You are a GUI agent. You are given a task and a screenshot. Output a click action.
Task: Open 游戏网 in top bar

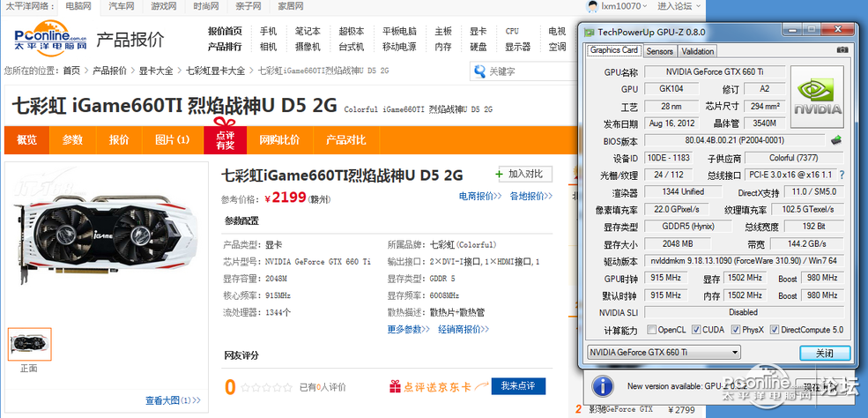(x=163, y=7)
